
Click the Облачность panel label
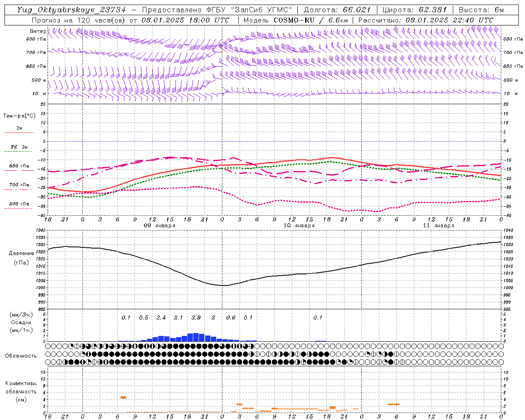click(x=21, y=356)
